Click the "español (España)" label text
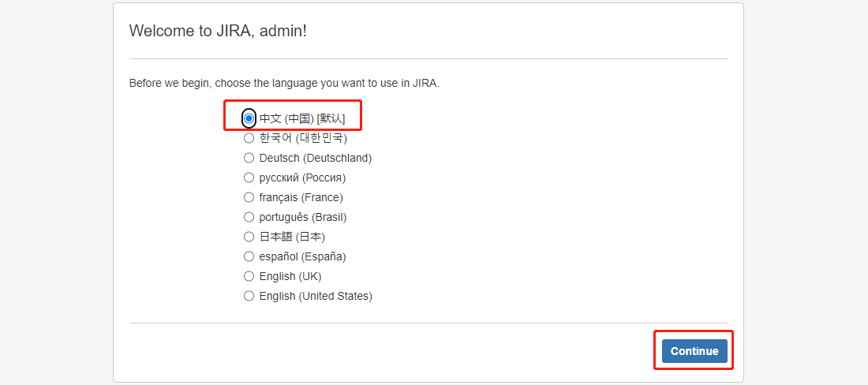 302,256
